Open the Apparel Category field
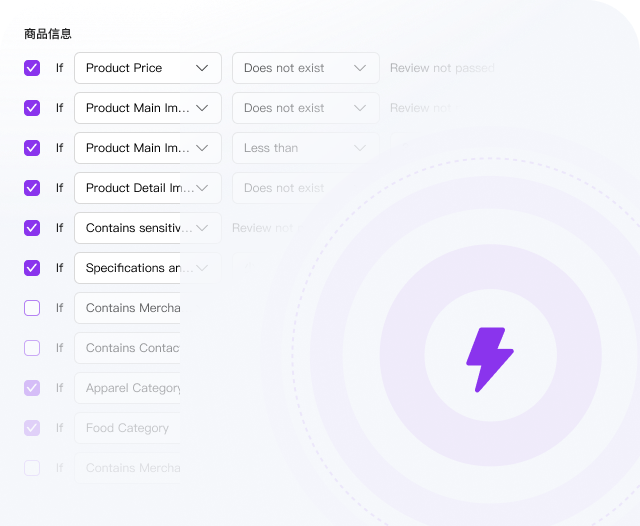This screenshot has width=640, height=526. [x=127, y=388]
